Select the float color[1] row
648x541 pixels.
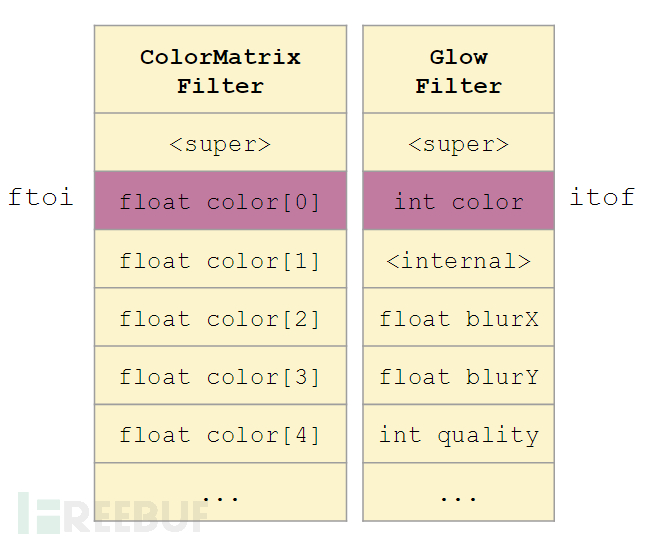click(x=220, y=259)
